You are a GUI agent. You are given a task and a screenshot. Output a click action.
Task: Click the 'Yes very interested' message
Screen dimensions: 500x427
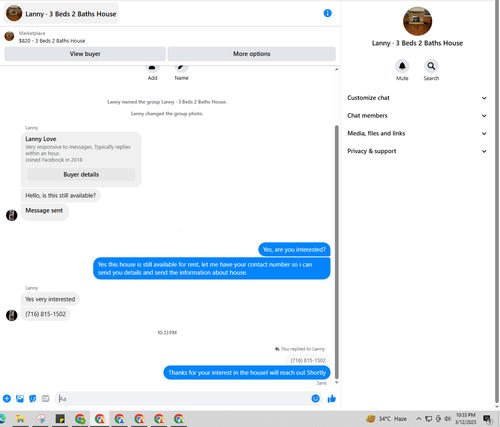tap(50, 299)
